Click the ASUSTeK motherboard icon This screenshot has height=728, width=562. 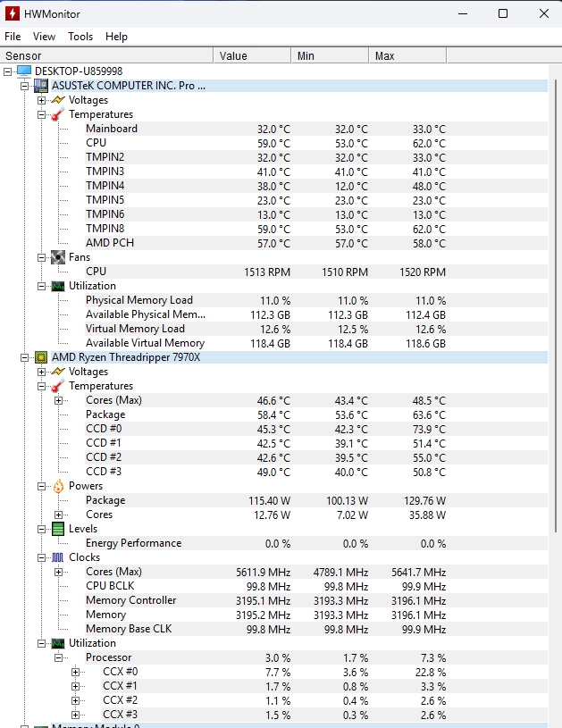tap(41, 86)
